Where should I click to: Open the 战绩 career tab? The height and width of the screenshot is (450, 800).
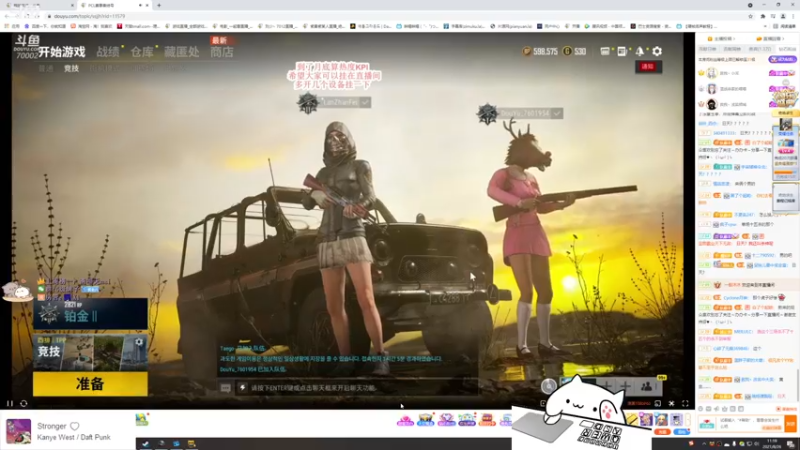click(108, 52)
